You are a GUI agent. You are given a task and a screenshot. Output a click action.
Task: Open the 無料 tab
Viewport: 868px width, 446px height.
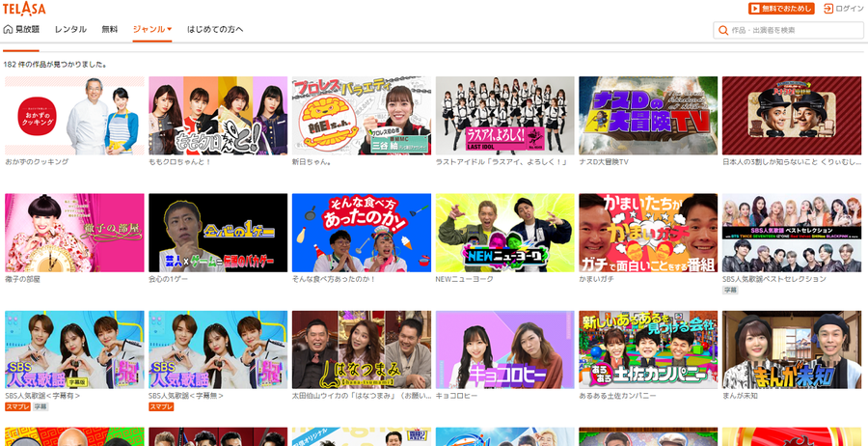(110, 29)
